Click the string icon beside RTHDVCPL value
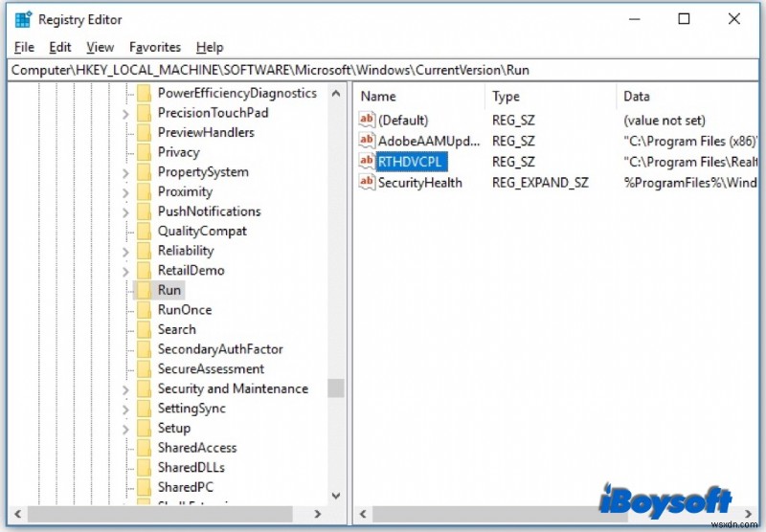766x532 pixels. click(367, 161)
